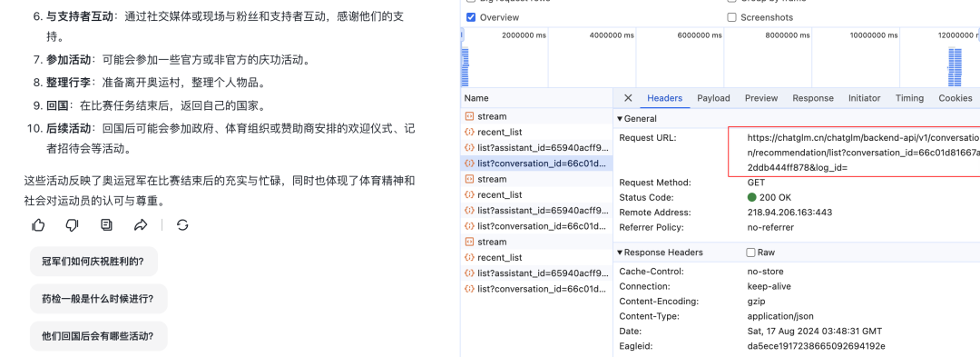Click suggested question 他们回国后会有哪些活动?
The image size is (980, 357).
point(98,336)
